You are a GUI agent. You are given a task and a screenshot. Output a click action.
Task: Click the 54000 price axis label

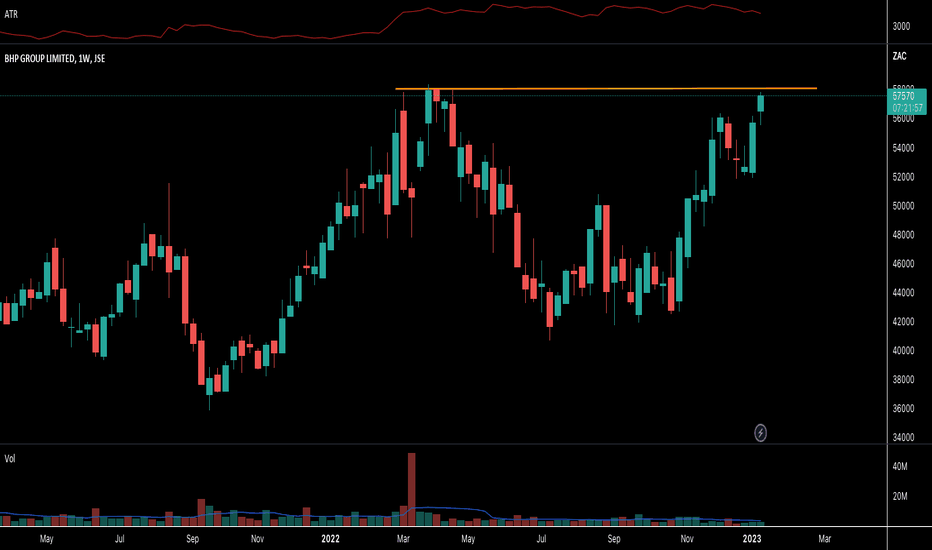coord(903,148)
